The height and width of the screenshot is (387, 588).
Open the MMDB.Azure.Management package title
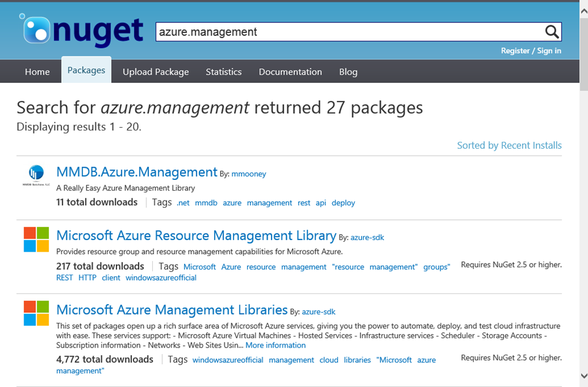tap(136, 172)
